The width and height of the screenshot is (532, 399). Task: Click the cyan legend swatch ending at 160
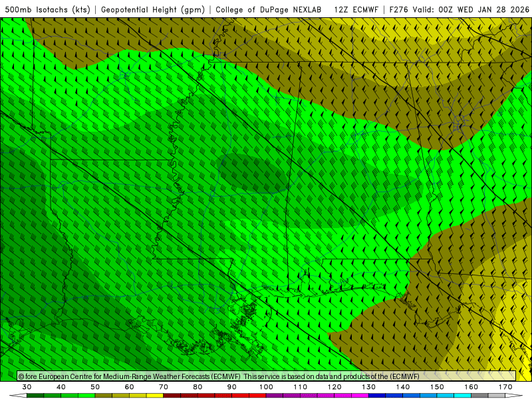(x=462, y=396)
